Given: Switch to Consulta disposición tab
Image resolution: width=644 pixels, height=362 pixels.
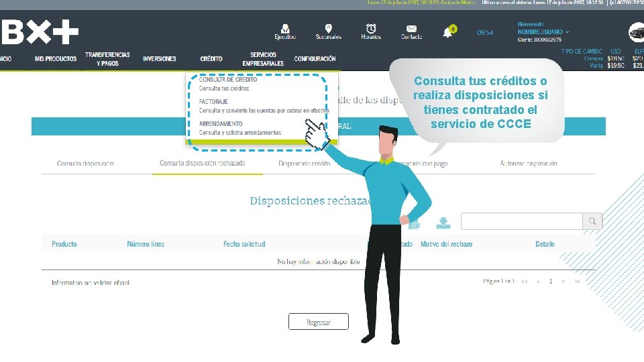Looking at the screenshot, I should coord(85,164).
